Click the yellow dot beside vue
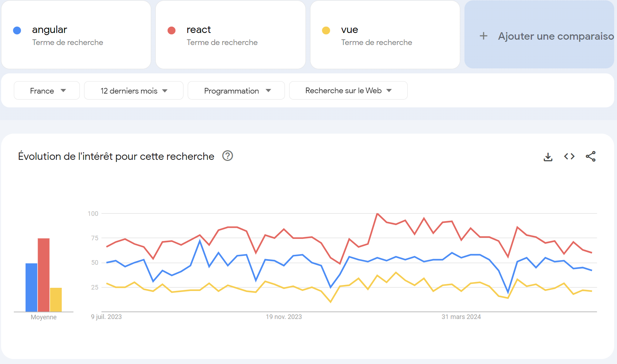This screenshot has width=617, height=364. click(x=326, y=30)
